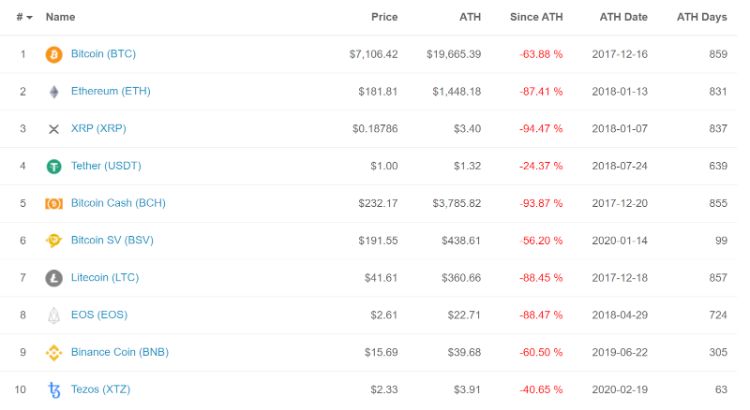This screenshot has width=750, height=410.
Task: Click the grey Litecoin logo icon
Action: tap(54, 278)
